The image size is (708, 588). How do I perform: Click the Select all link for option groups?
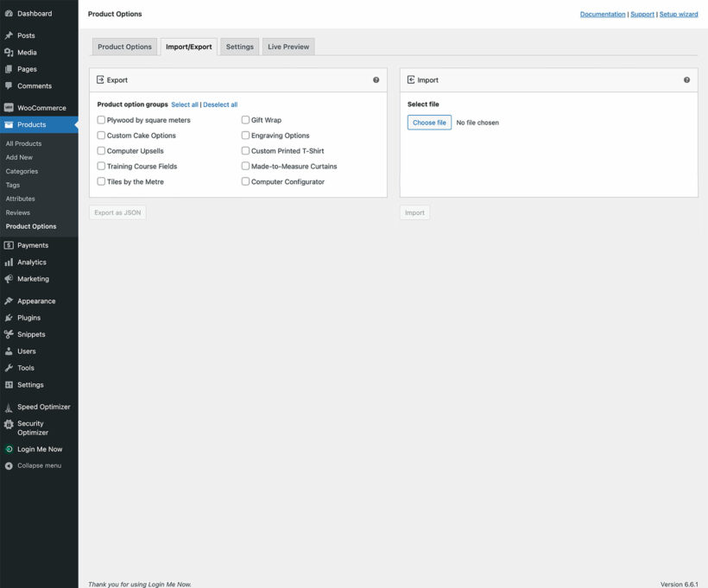(x=185, y=104)
